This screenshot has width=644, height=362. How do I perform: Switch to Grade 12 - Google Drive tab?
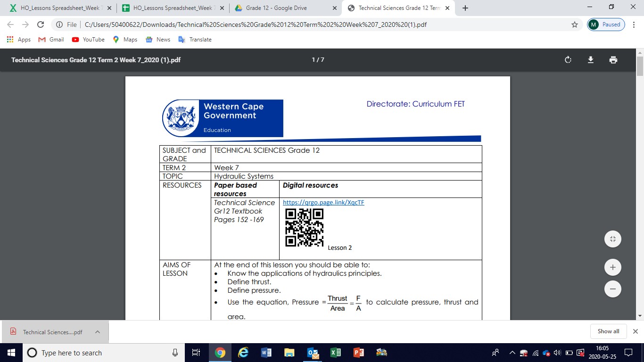[286, 8]
